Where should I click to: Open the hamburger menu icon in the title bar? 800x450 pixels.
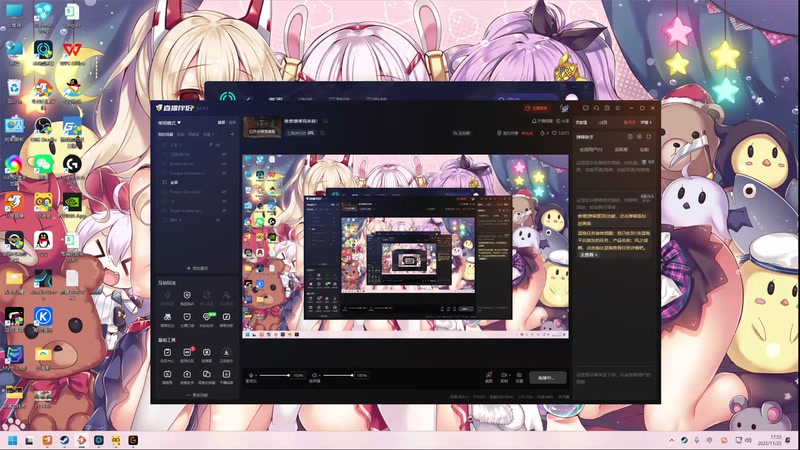(x=617, y=108)
